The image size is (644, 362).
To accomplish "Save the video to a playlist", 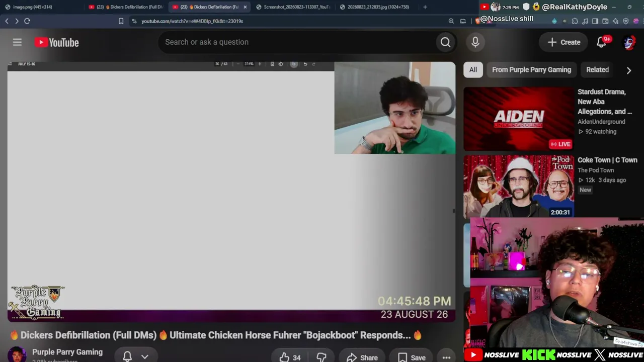I will (x=412, y=357).
